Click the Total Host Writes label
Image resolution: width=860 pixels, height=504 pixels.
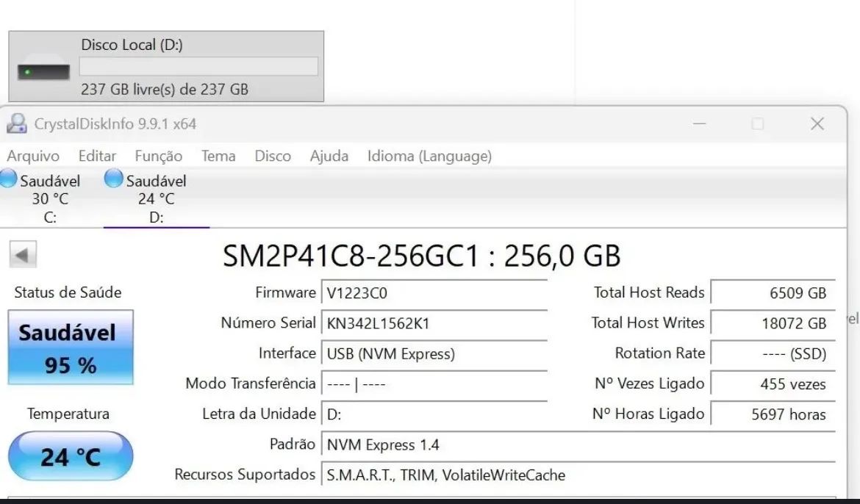point(648,323)
